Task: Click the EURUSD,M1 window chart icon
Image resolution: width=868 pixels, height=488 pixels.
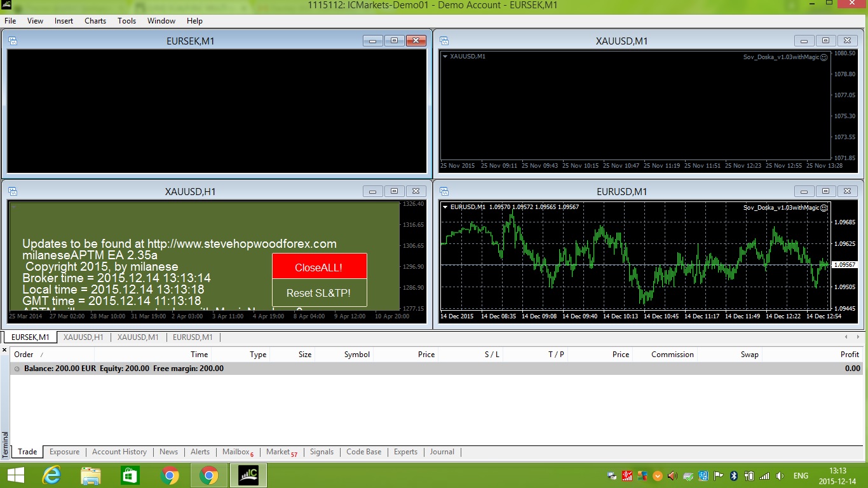Action: click(x=444, y=191)
